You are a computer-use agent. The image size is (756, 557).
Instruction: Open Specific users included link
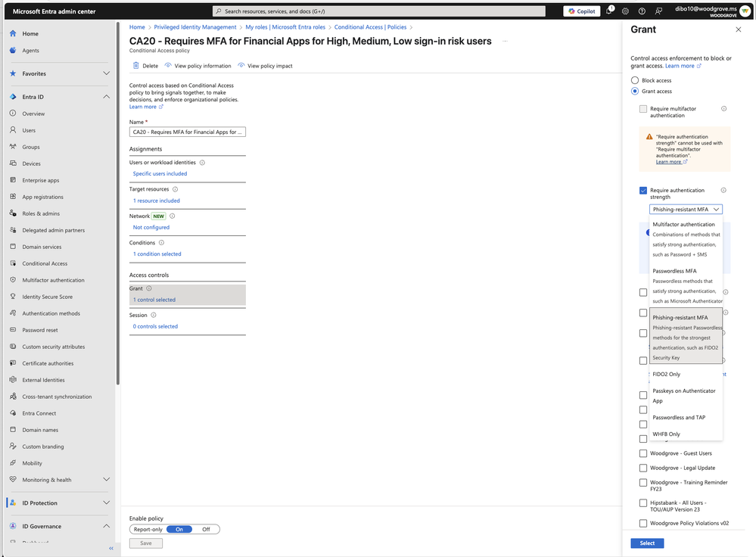tap(160, 173)
